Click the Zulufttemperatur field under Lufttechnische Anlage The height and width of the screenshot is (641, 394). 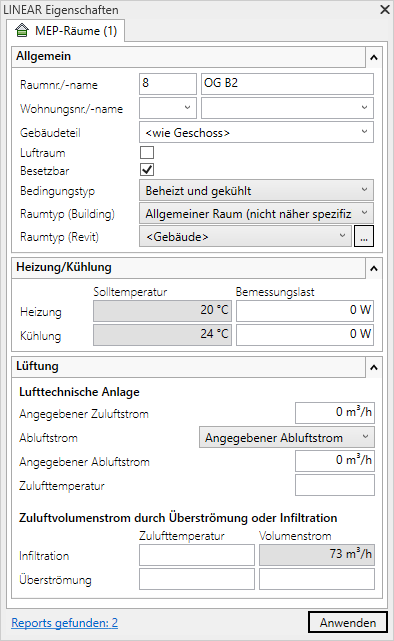click(335, 485)
